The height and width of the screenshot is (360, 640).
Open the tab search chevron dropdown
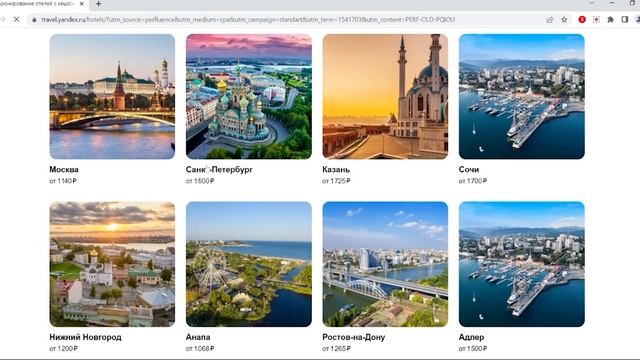coord(591,3)
